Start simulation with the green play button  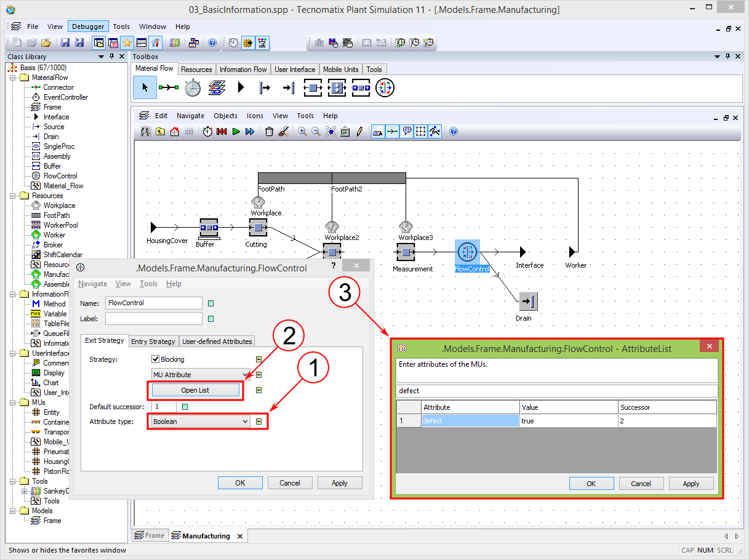point(236,131)
